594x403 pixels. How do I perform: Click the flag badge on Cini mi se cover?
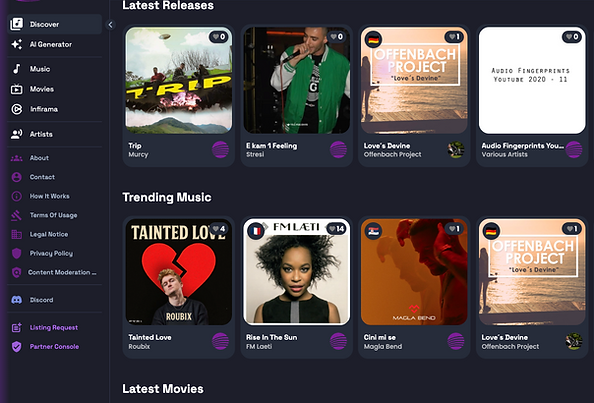[373, 231]
